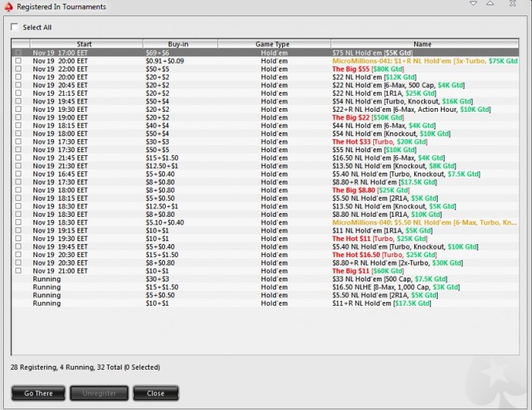Check the box for The Big $8.80 row
The image size is (532, 410).
[x=18, y=190]
